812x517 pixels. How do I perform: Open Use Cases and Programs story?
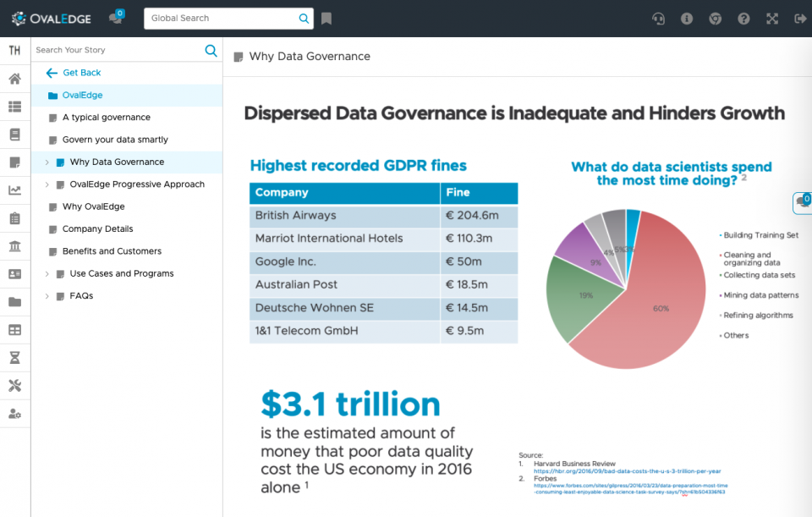[122, 273]
